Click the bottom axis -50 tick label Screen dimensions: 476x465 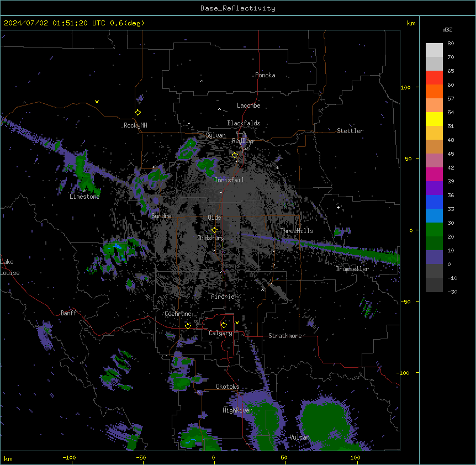141,458
